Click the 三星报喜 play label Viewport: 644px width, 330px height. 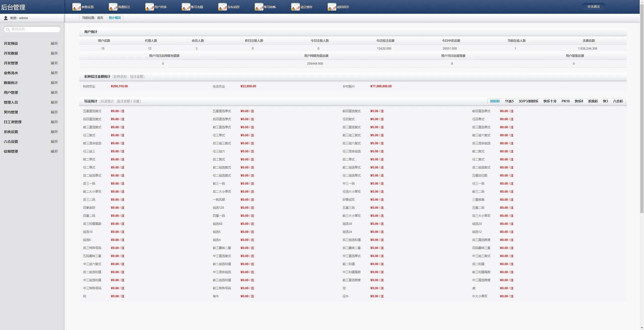pyautogui.click(x=478, y=200)
